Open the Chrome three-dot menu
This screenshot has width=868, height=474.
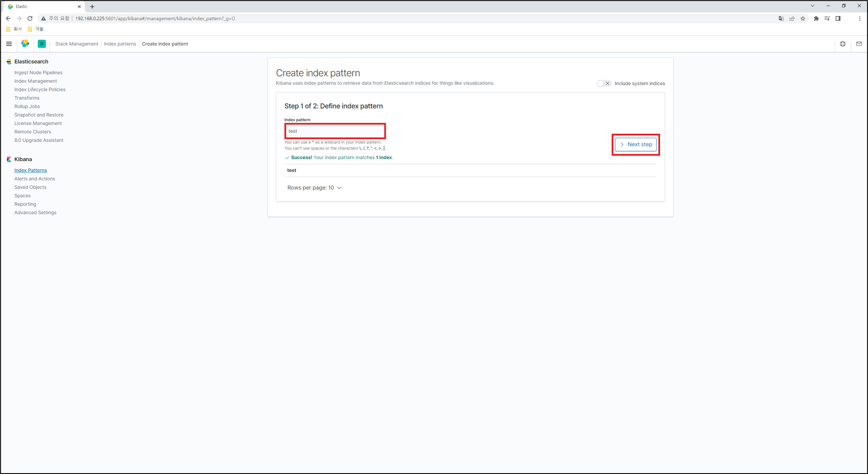(860, 19)
